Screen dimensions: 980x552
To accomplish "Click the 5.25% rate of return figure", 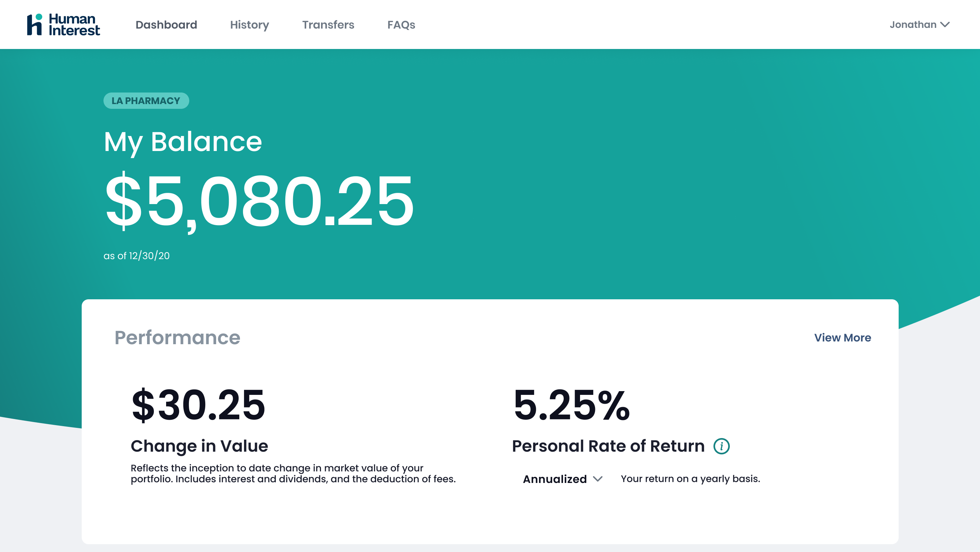I will coord(572,405).
